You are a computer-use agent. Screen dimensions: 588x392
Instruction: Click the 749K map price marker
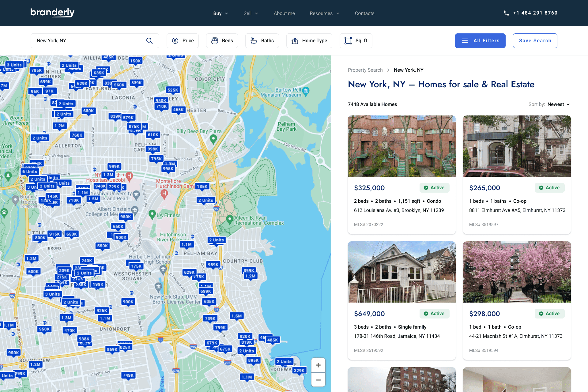tap(128, 375)
